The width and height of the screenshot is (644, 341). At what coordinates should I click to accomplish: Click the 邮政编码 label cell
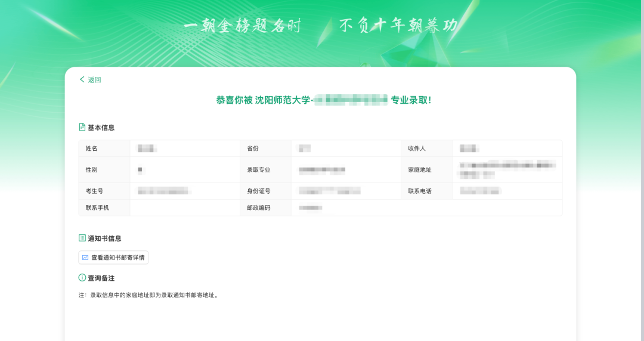click(x=266, y=207)
